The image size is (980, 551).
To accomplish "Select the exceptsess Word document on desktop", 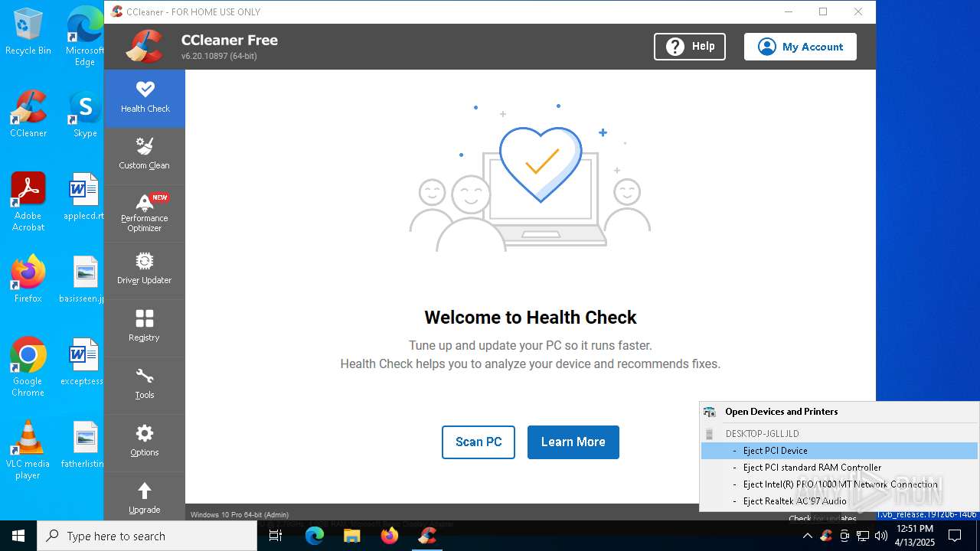I will coord(83,363).
